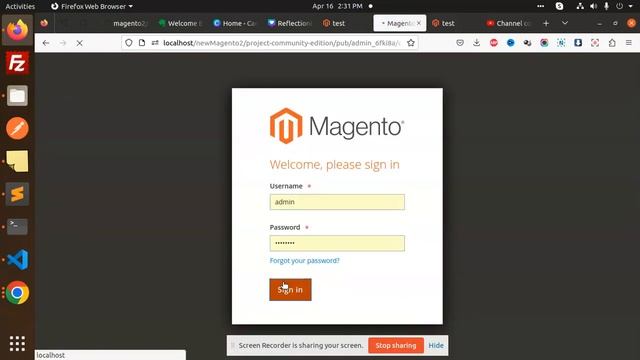Open Files manager in dock
640x360 pixels.
(x=17, y=96)
